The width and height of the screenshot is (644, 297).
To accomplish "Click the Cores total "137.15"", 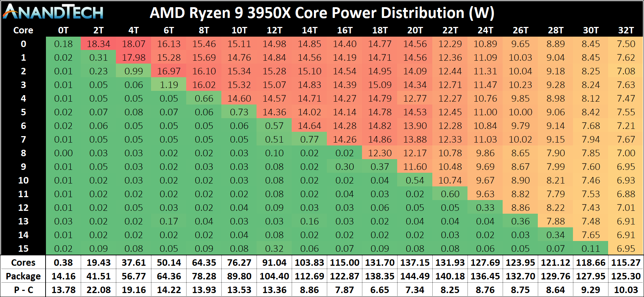I will [415, 263].
